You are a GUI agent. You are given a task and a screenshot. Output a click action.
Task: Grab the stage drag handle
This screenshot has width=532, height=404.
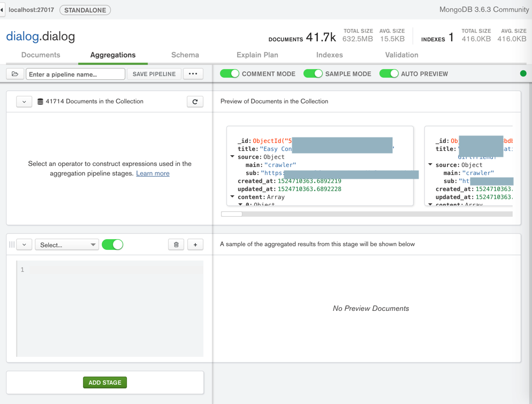[12, 245]
